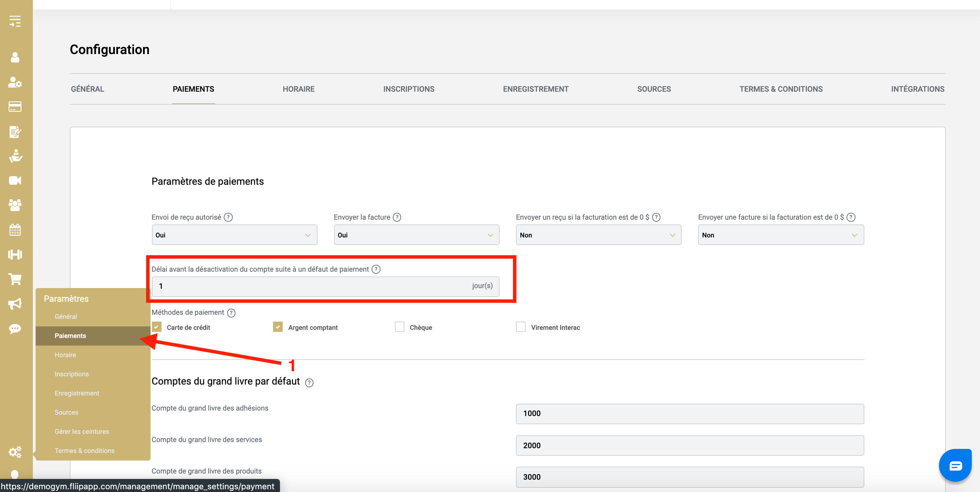The image size is (980, 492).
Task: Click the megaphone marketing sidebar icon
Action: (15, 303)
